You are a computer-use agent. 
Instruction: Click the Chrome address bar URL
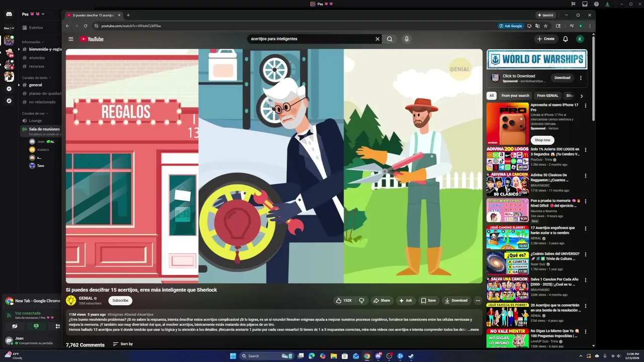pyautogui.click(x=131, y=26)
